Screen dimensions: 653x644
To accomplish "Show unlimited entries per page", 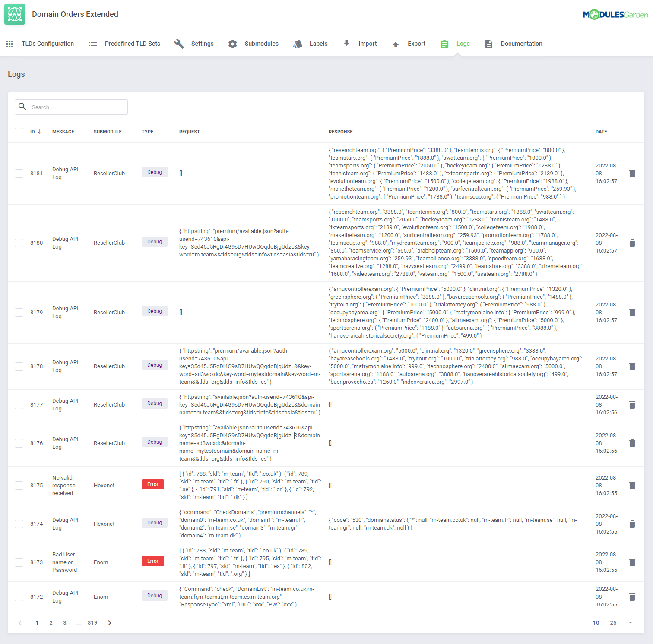I will 631,623.
